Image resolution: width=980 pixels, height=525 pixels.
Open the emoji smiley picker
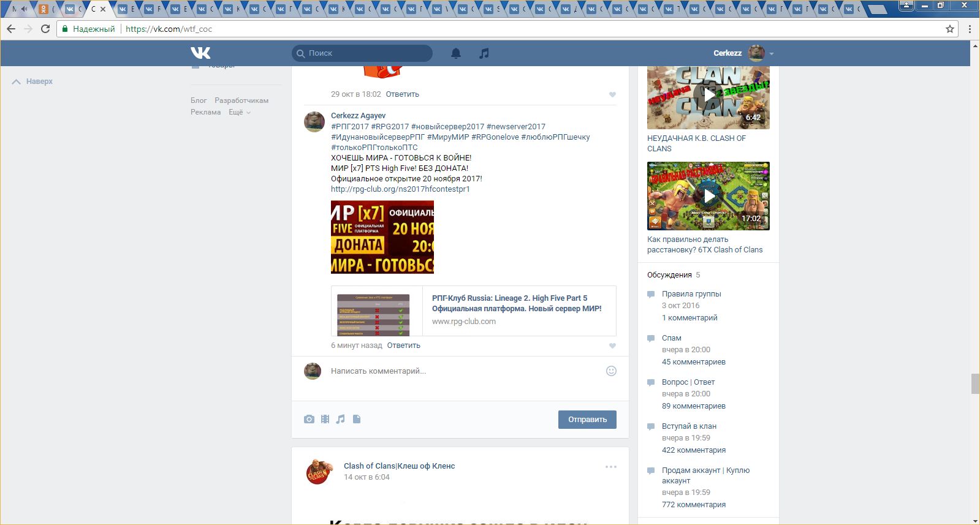pos(611,371)
